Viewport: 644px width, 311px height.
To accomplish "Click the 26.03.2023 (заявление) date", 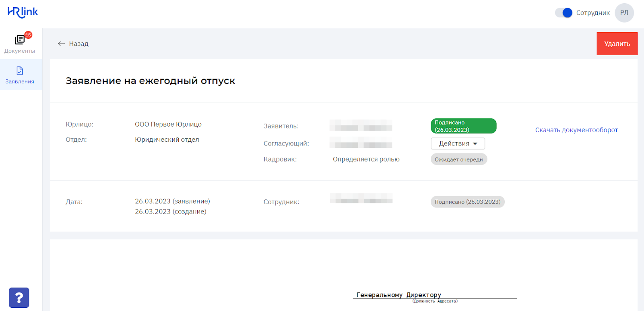I will [172, 201].
